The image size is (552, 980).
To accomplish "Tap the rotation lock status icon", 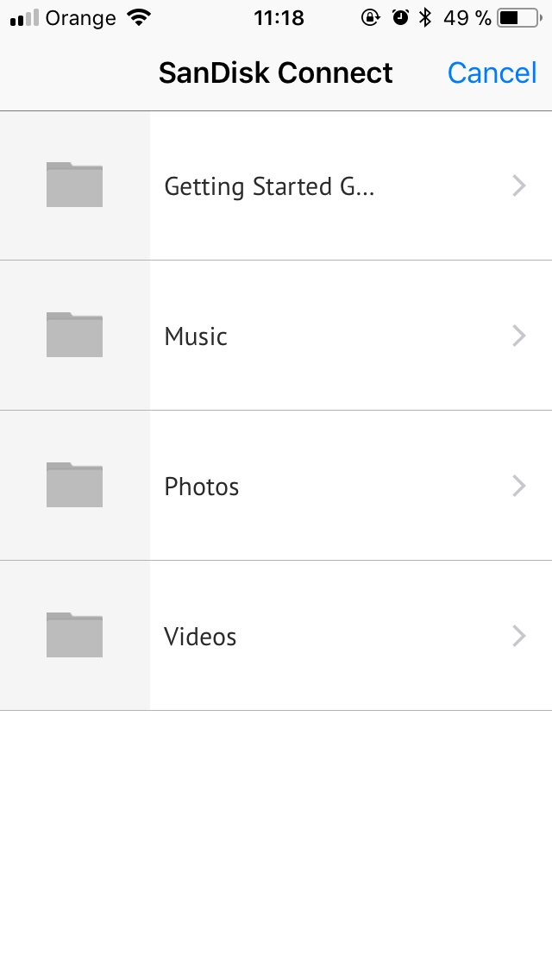I will click(370, 17).
